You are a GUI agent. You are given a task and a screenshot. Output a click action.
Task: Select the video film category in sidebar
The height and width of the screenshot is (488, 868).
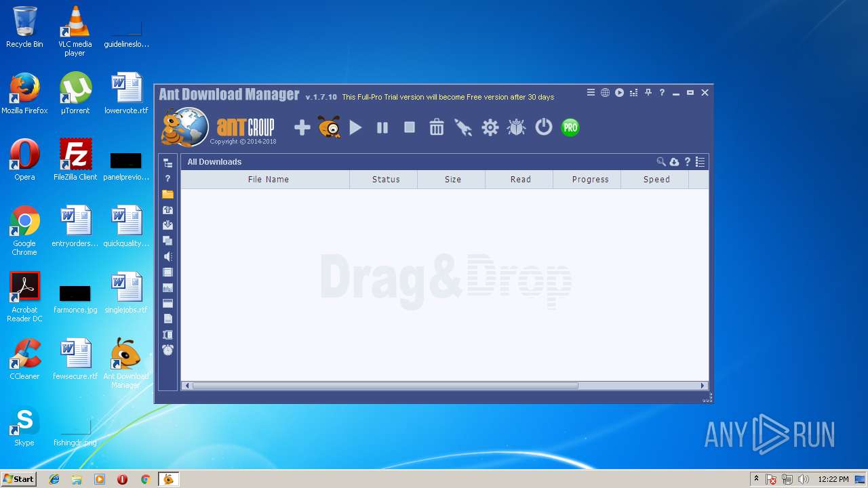coord(167,272)
